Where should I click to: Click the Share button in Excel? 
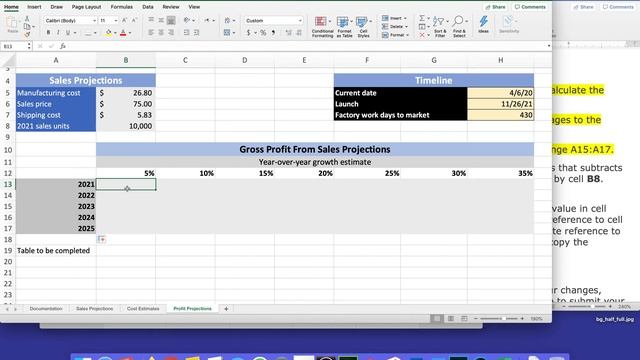495,7
